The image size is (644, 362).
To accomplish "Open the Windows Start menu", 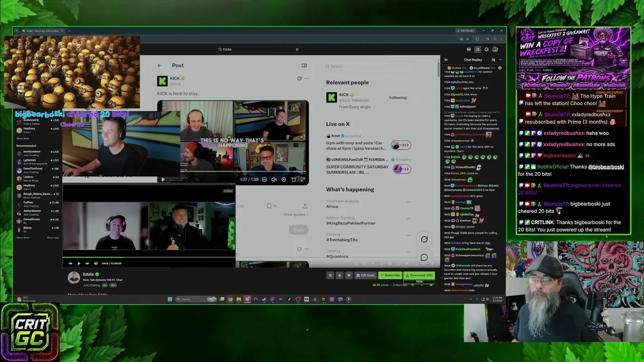I will point(170,299).
